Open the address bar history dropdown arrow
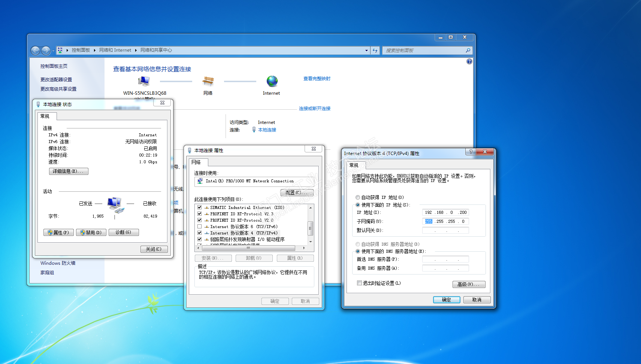 point(366,50)
